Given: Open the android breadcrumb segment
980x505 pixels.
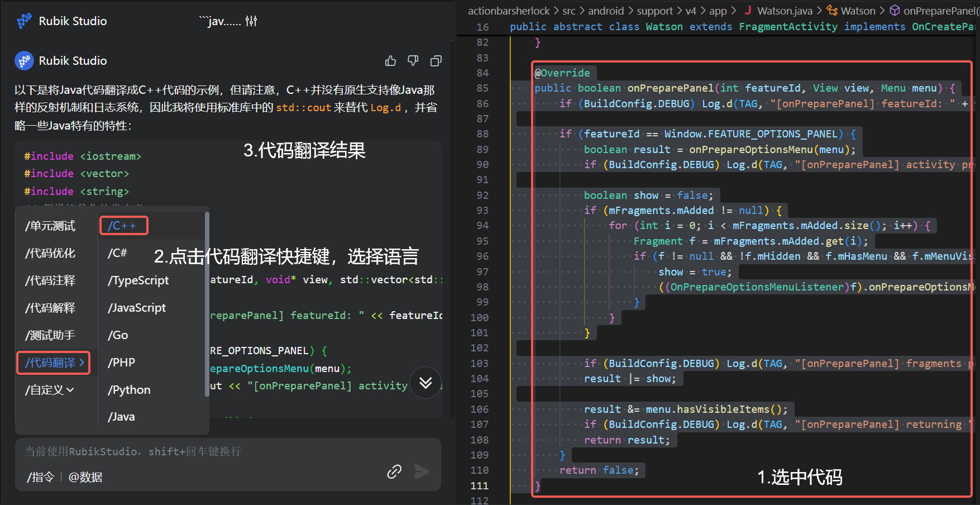Looking at the screenshot, I should click(606, 11).
